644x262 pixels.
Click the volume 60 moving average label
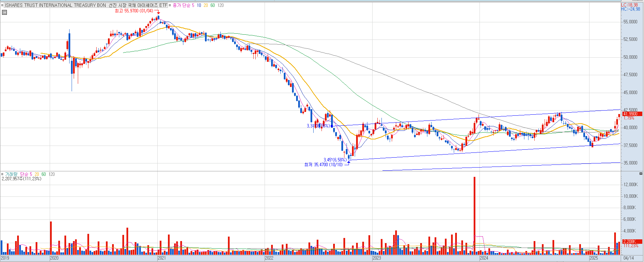44,174
